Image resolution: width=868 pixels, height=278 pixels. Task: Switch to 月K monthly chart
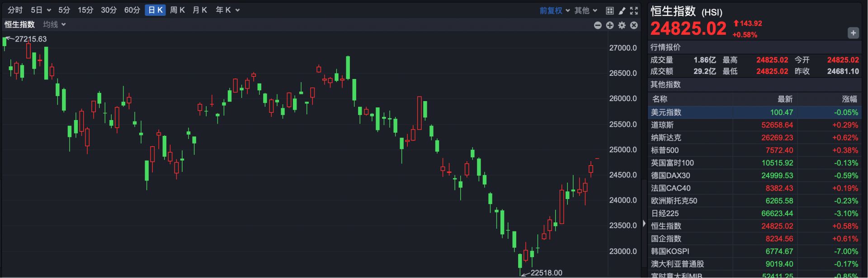coord(200,10)
